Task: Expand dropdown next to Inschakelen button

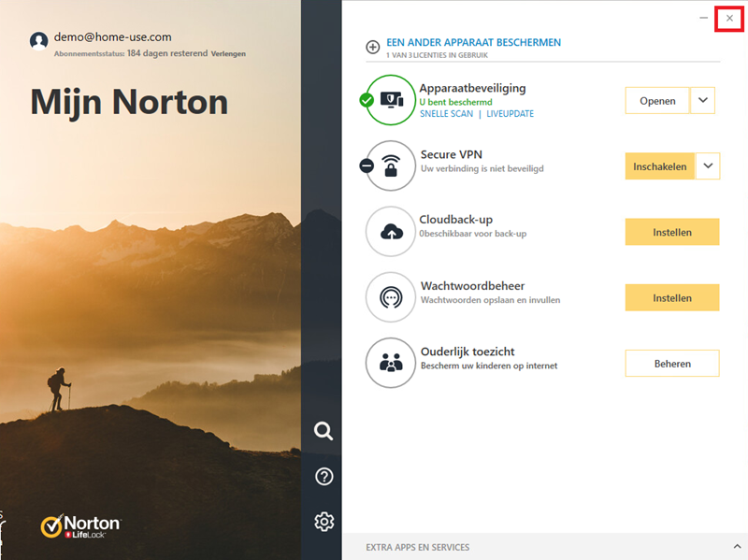Action: 709,166
